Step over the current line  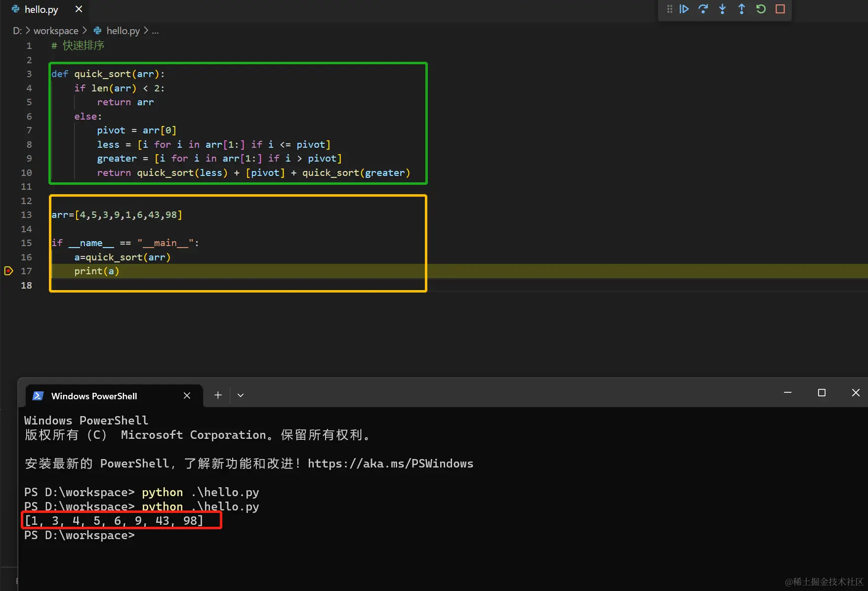point(703,9)
